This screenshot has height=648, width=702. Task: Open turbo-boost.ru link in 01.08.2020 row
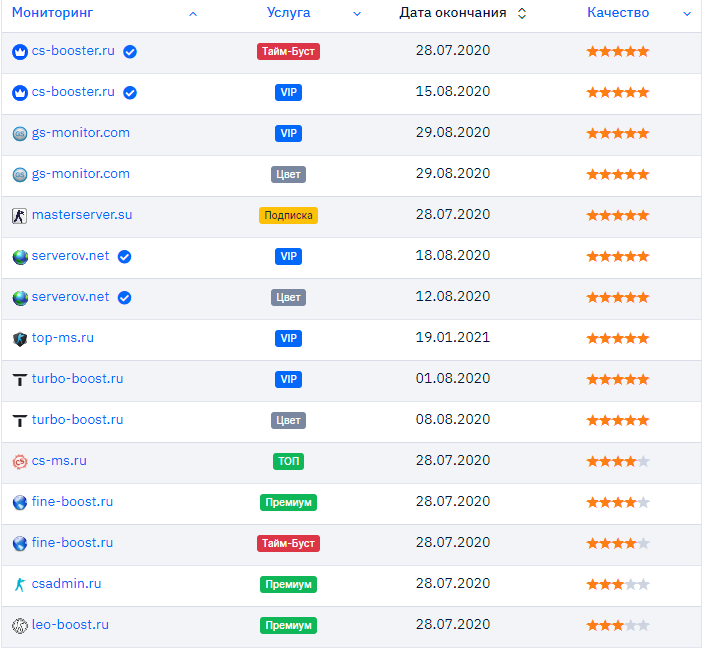coord(77,378)
